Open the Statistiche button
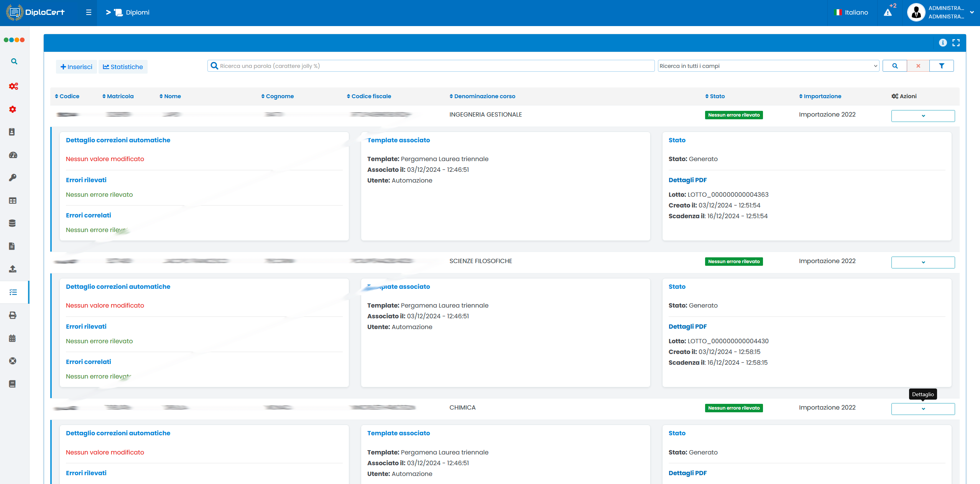The height and width of the screenshot is (484, 980). tap(123, 67)
